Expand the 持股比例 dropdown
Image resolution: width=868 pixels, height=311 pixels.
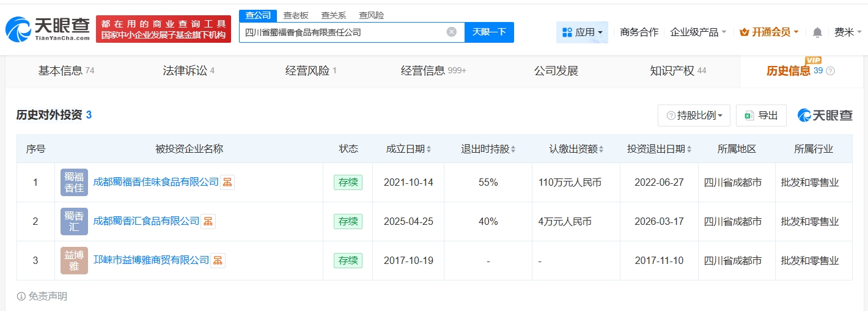(694, 115)
